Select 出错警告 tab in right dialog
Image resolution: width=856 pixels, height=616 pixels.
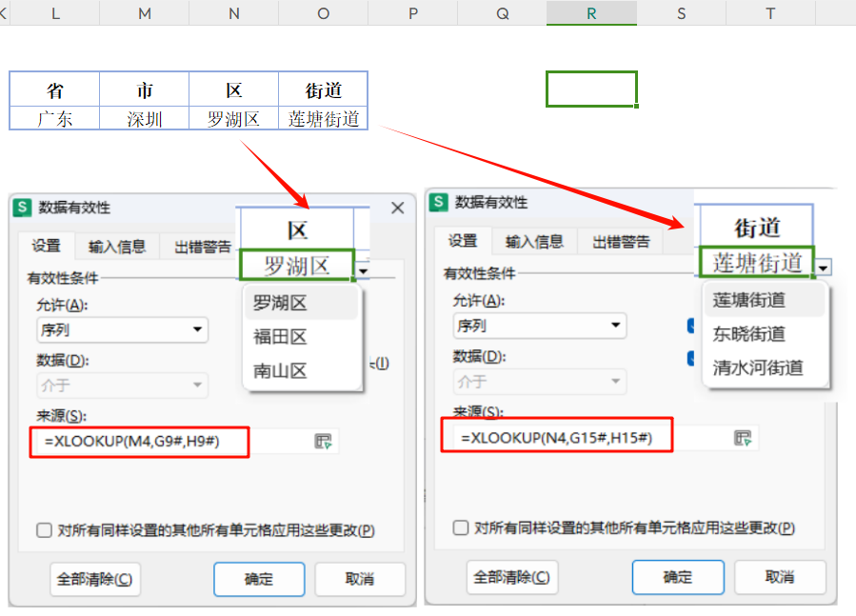coord(621,242)
